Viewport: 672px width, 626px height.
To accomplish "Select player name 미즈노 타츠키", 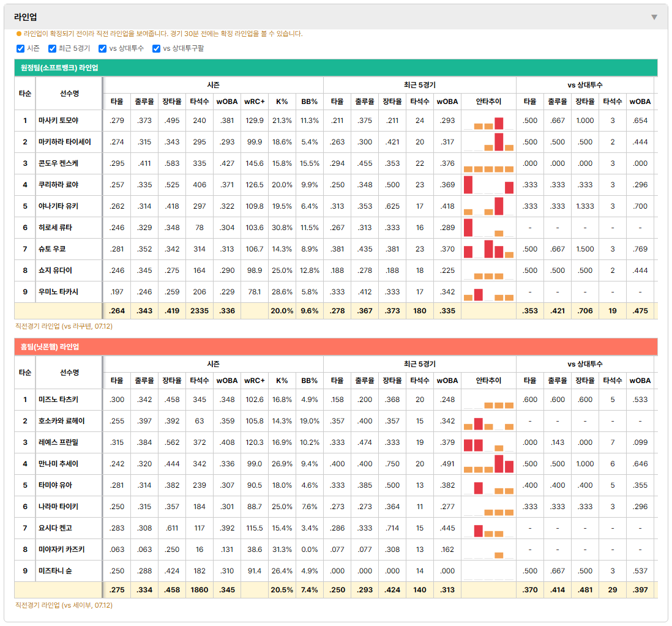I will [58, 400].
